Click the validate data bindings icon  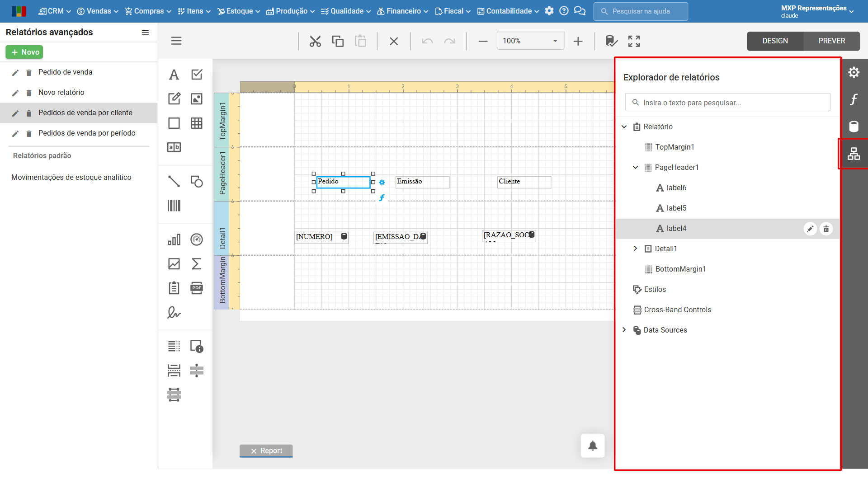611,41
